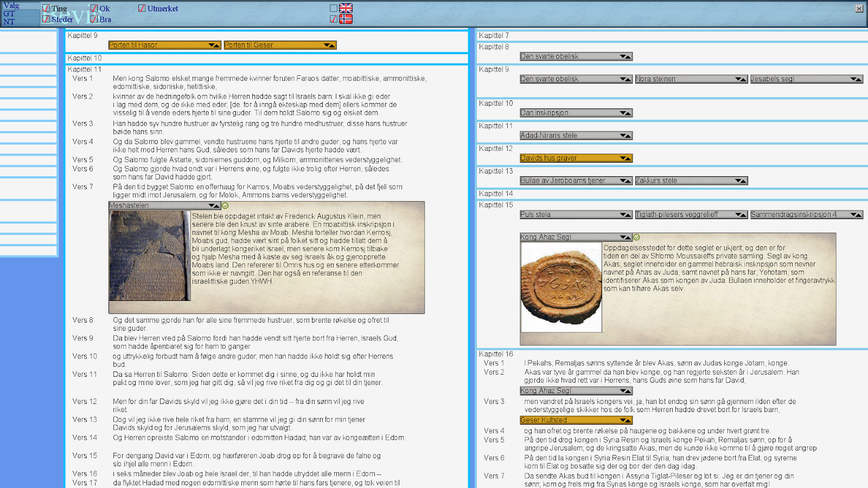Select the Kapittel 13 heading in right pane
Image resolution: width=868 pixels, height=488 pixels.
(496, 171)
